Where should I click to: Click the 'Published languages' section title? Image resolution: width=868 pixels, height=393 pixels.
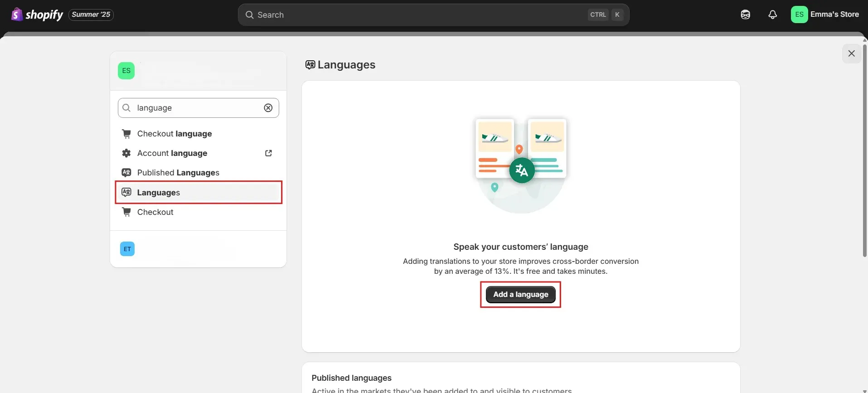coord(352,378)
